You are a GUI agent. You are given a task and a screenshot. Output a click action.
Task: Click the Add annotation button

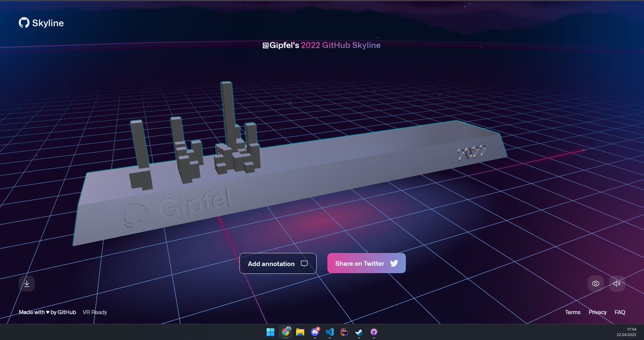click(x=278, y=264)
